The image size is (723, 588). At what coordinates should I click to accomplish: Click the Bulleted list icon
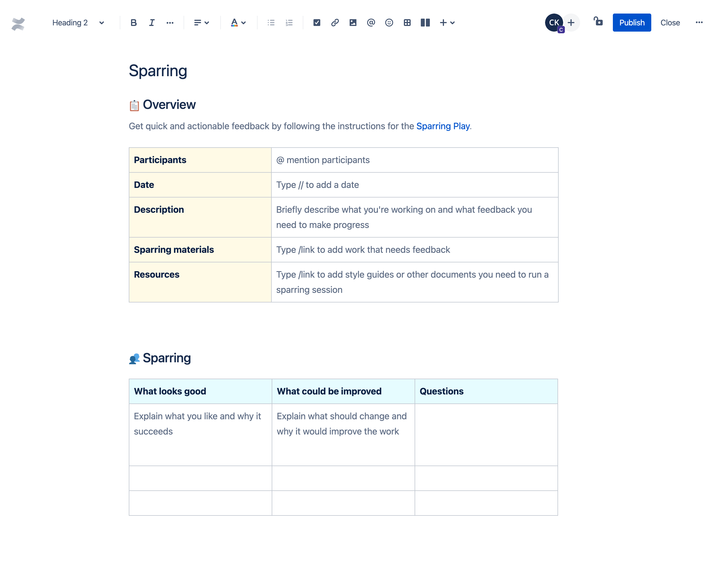(271, 22)
